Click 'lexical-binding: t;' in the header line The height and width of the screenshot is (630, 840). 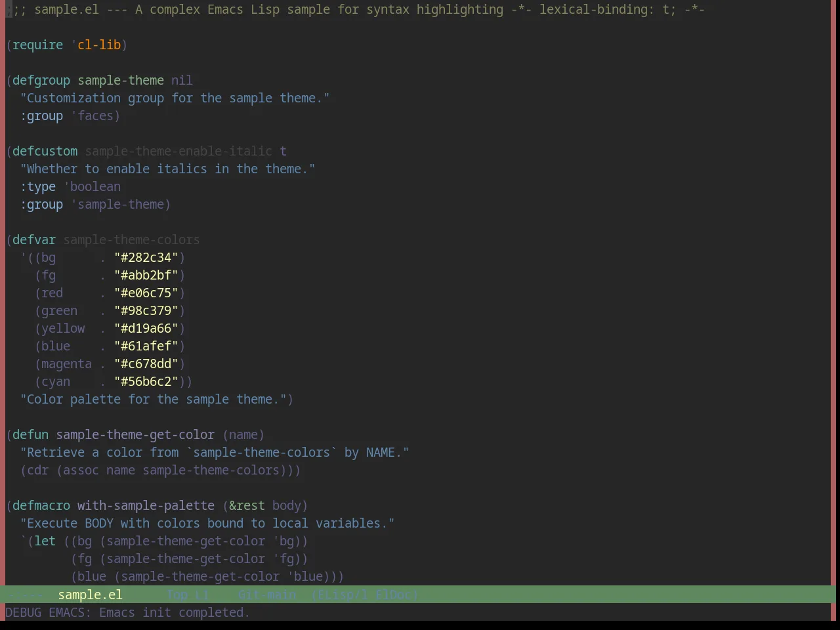pos(607,9)
